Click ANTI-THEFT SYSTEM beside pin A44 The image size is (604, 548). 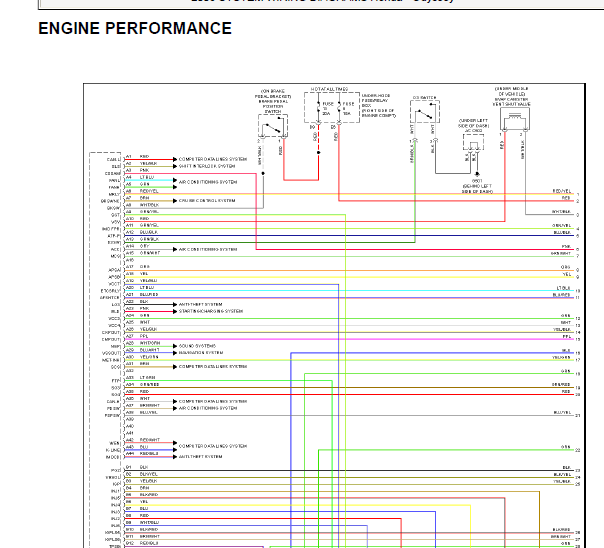(200, 457)
